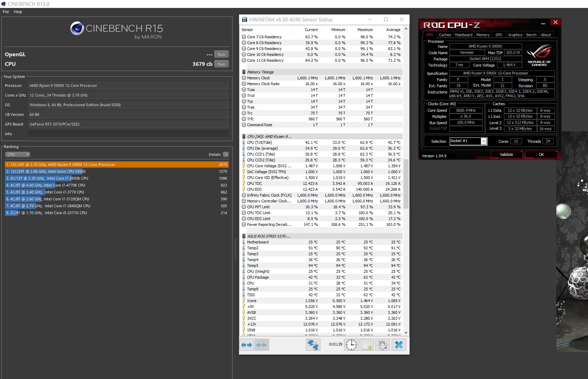Click Cinebench R15 logo sphere
The image size is (588, 379).
point(77,28)
